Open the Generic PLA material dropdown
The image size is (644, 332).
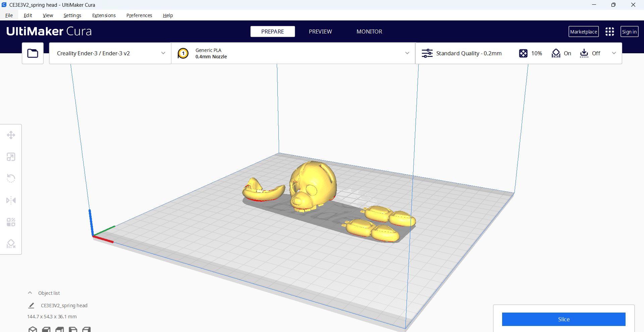pyautogui.click(x=293, y=53)
